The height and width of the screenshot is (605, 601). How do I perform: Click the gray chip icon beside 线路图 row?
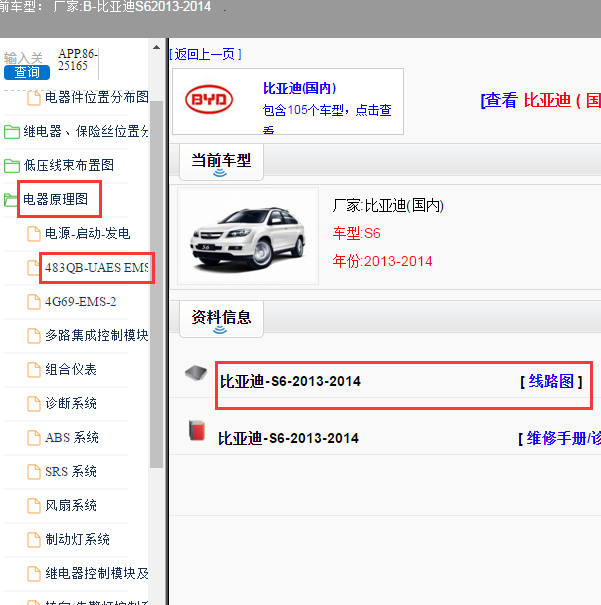coord(196,373)
